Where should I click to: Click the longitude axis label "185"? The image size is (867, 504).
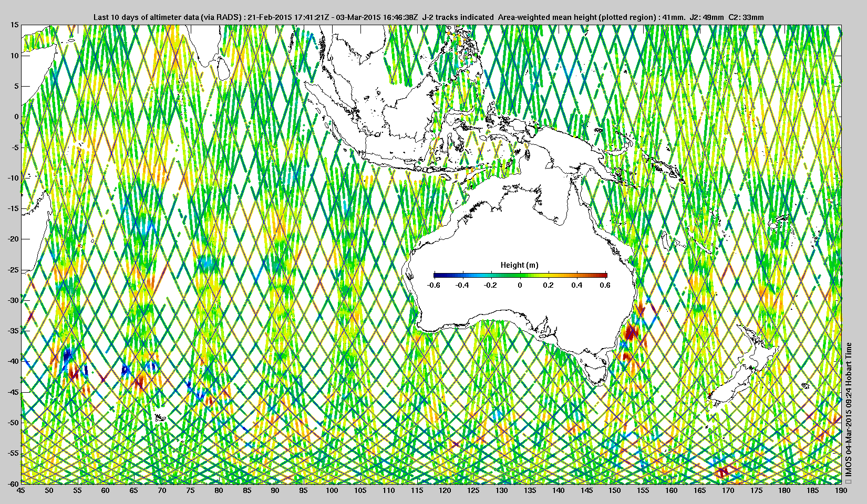pos(813,490)
